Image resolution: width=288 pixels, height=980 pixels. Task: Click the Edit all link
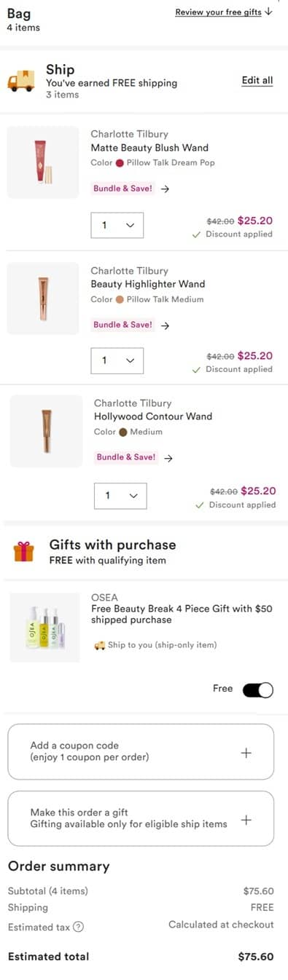coord(257,80)
